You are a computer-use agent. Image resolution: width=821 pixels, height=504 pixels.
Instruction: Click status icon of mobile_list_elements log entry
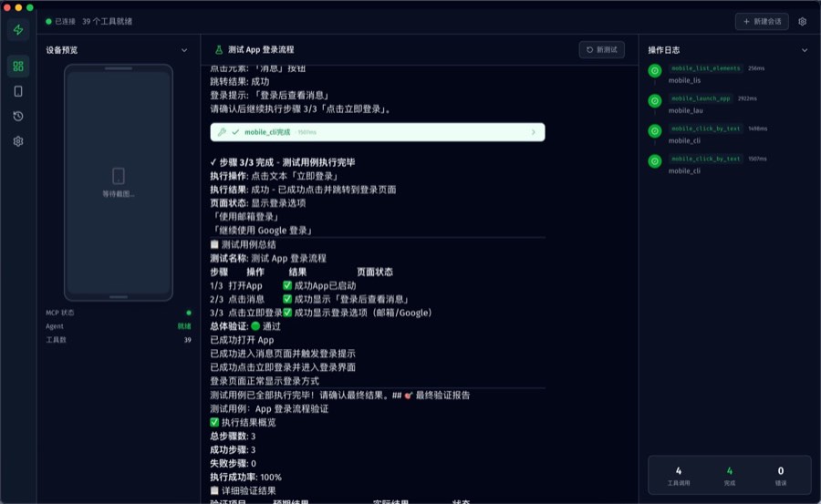(x=654, y=71)
